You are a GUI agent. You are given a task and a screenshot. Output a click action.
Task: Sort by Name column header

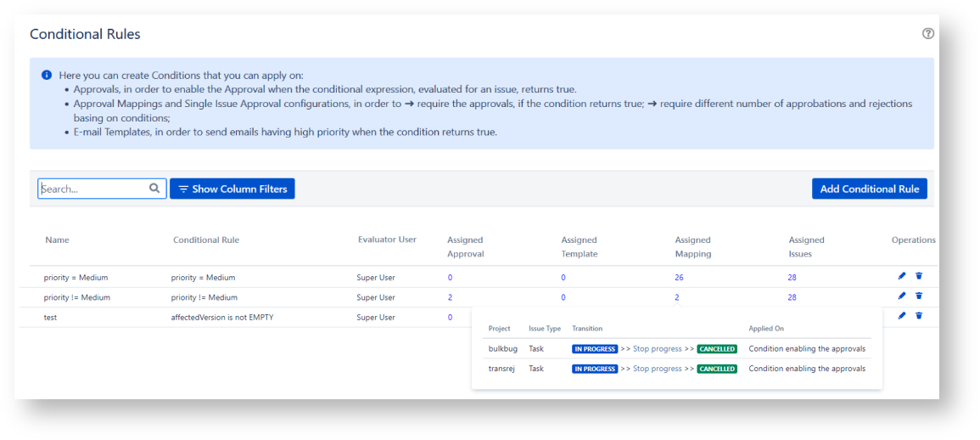click(x=57, y=240)
